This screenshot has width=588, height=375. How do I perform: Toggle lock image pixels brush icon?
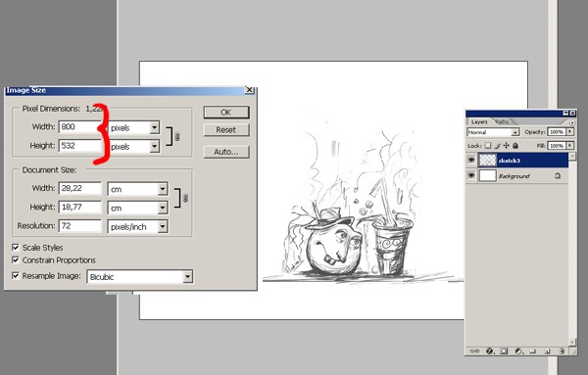497,145
